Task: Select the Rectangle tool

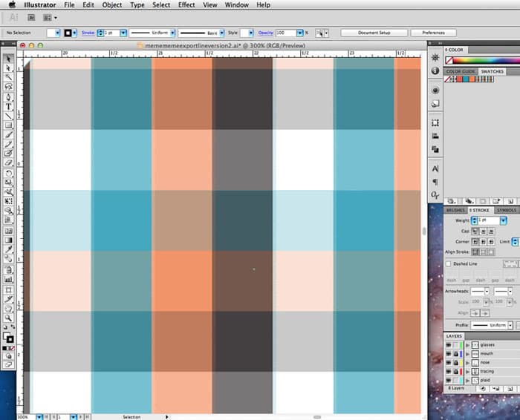Action: [8, 125]
